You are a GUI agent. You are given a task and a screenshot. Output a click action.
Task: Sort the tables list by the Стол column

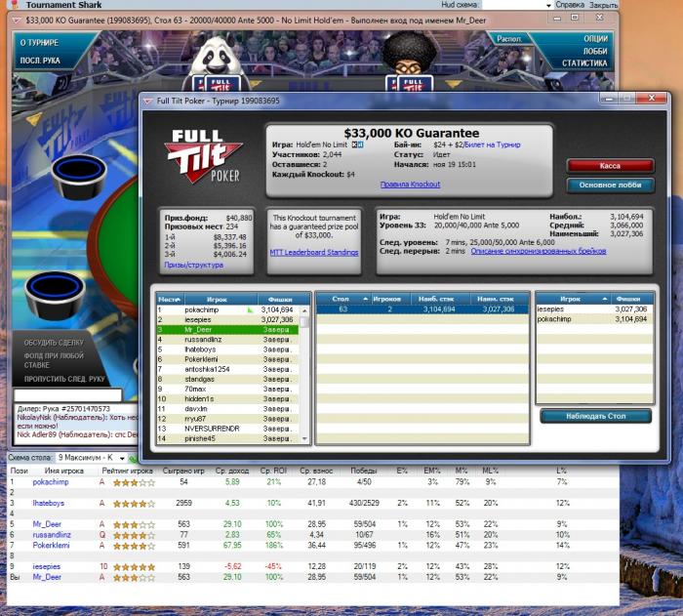[x=343, y=299]
